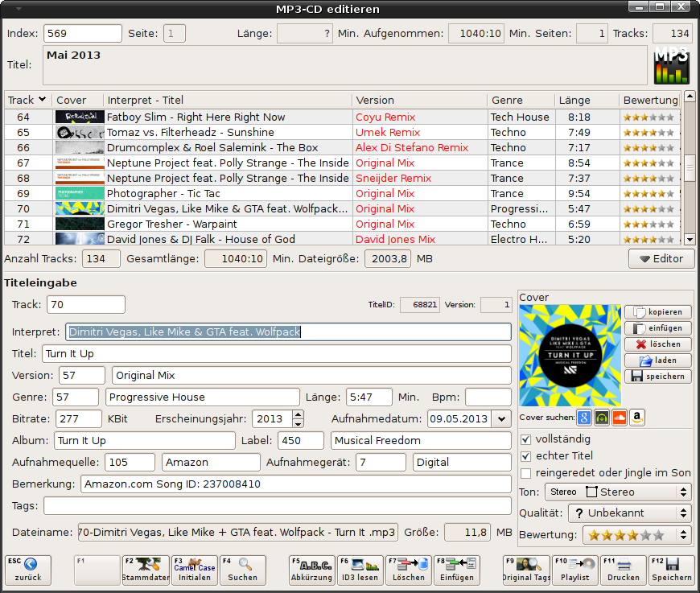Run F6 ID3 lesen
Viewport: 700px width, 593px height.
[x=360, y=570]
